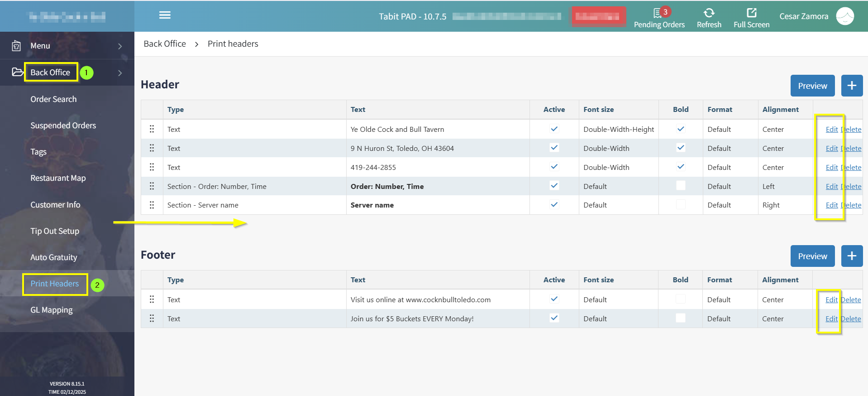
Task: Open Tip Out Setup in sidebar
Action: pyautogui.click(x=55, y=231)
